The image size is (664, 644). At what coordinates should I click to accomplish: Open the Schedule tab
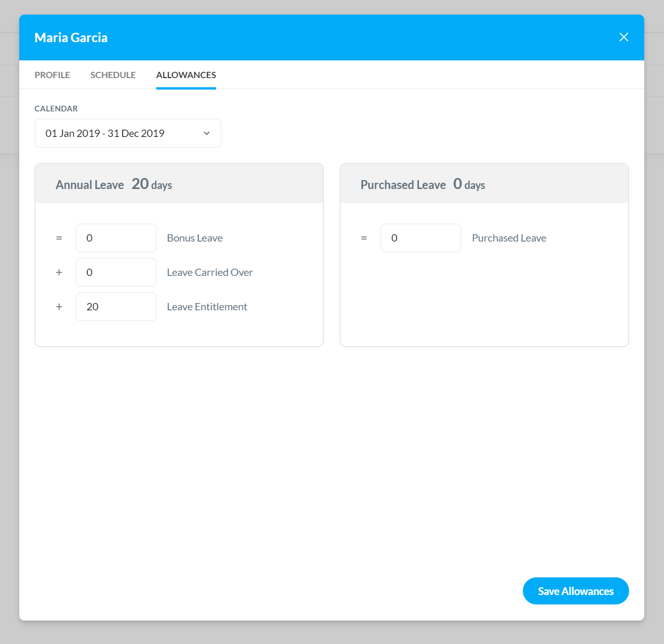coord(113,75)
